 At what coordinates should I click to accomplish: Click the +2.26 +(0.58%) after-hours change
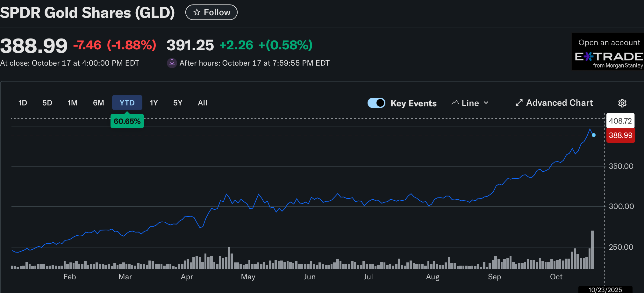tap(266, 45)
